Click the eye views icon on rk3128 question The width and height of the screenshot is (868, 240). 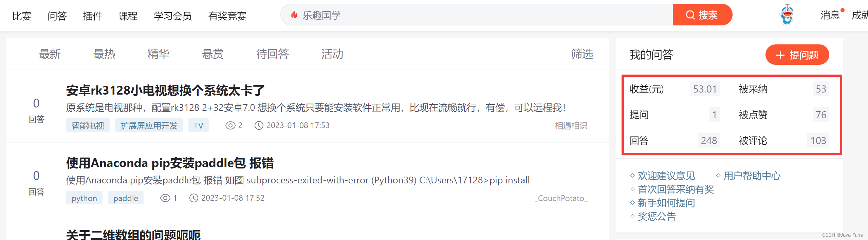pos(230,125)
